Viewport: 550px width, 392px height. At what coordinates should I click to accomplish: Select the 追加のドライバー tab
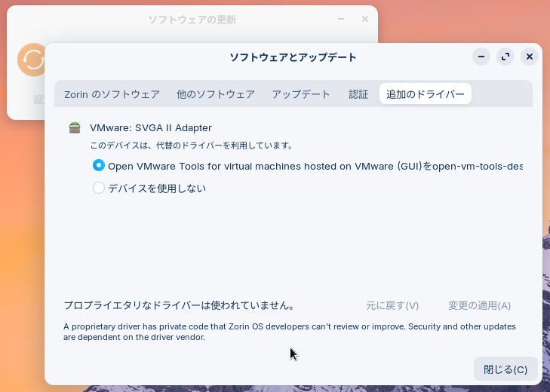pyautogui.click(x=426, y=94)
